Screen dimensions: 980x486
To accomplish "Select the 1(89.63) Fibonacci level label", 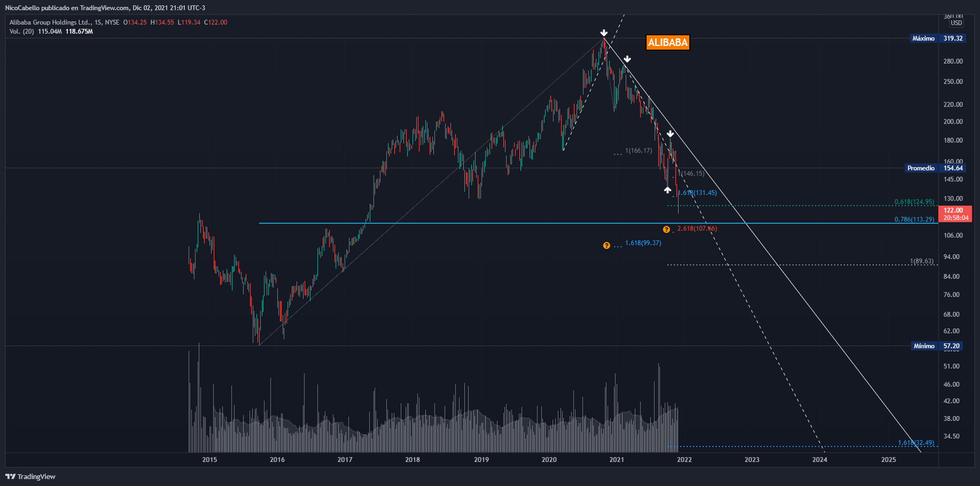I will tap(922, 261).
